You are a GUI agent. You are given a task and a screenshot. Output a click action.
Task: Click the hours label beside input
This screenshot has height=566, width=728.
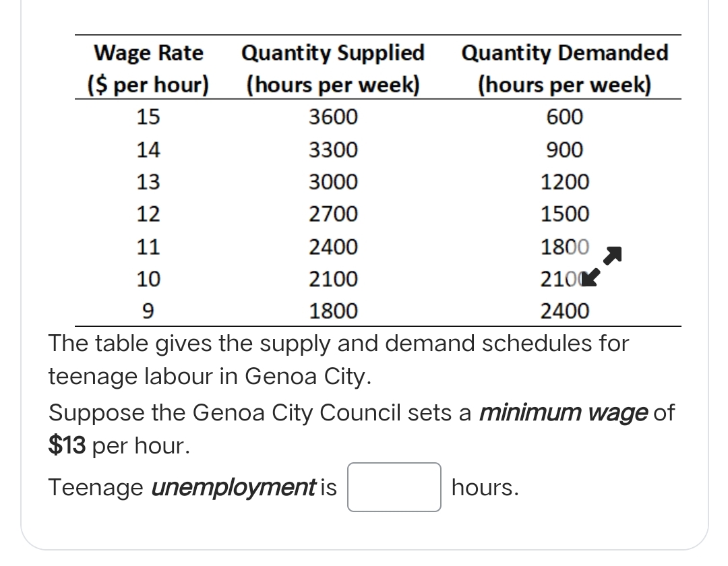(x=485, y=486)
